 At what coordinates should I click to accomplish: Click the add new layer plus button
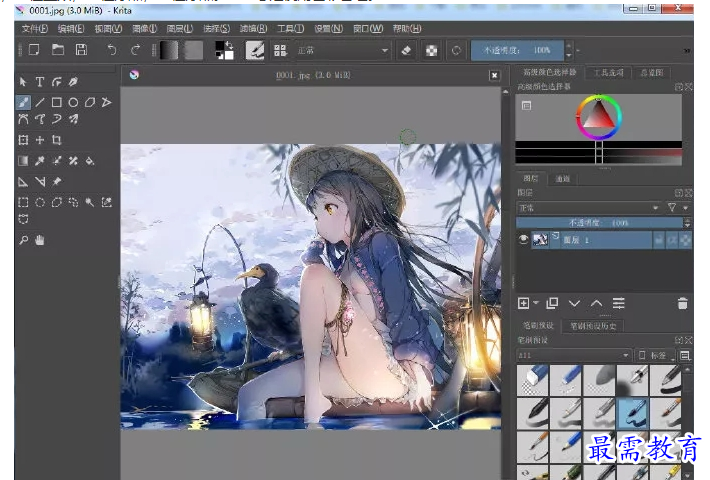point(523,303)
